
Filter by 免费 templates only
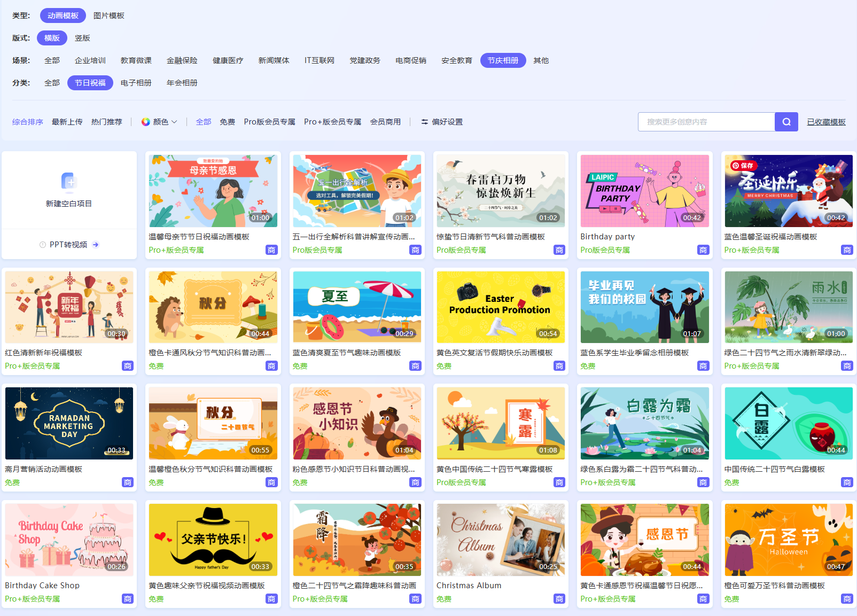(x=227, y=122)
